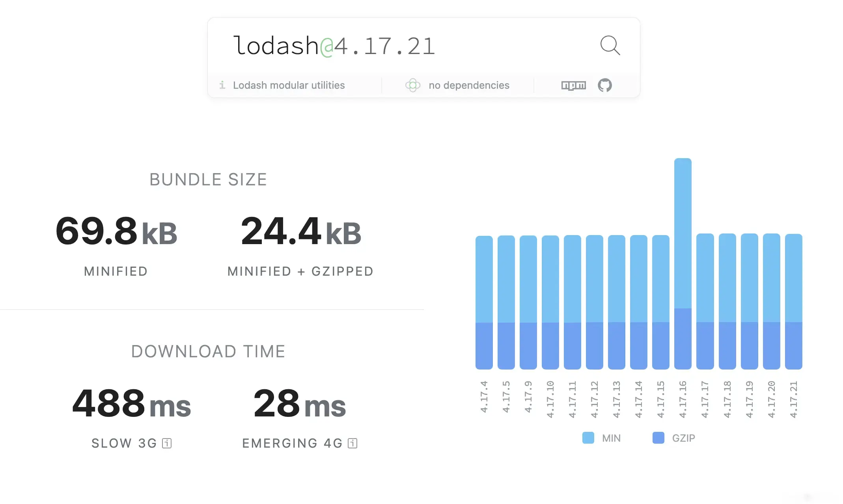Click the DOWNLOAD TIME heading
The image size is (843, 504).
click(x=208, y=351)
